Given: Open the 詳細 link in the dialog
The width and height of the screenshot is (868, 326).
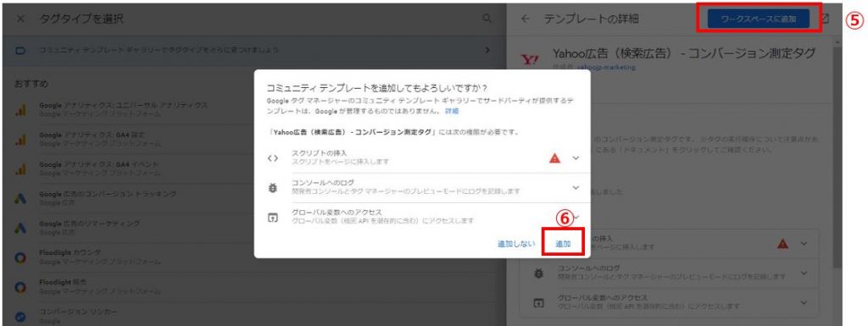Looking at the screenshot, I should click(x=453, y=111).
